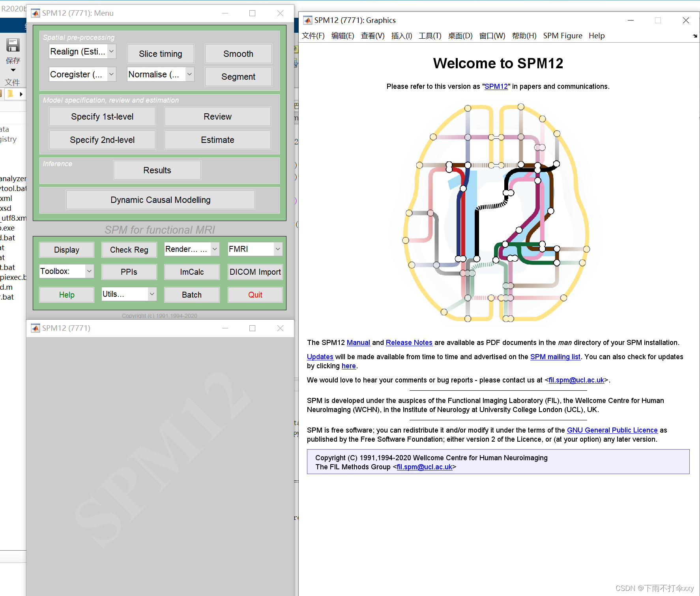The image size is (700, 596).
Task: Open GNU General Public Licence link
Action: (x=612, y=430)
